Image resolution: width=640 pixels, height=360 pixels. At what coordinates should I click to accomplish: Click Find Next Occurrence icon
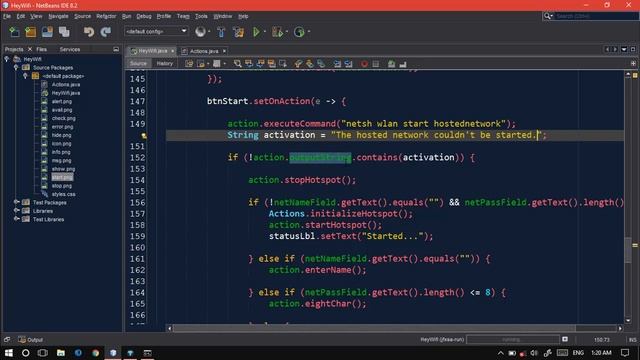pos(260,64)
